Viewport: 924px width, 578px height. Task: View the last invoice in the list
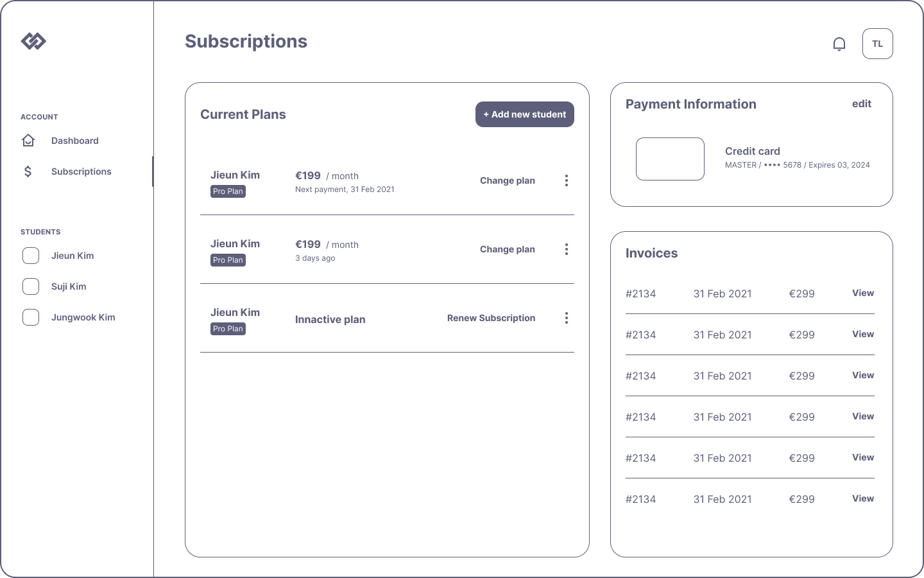click(862, 498)
